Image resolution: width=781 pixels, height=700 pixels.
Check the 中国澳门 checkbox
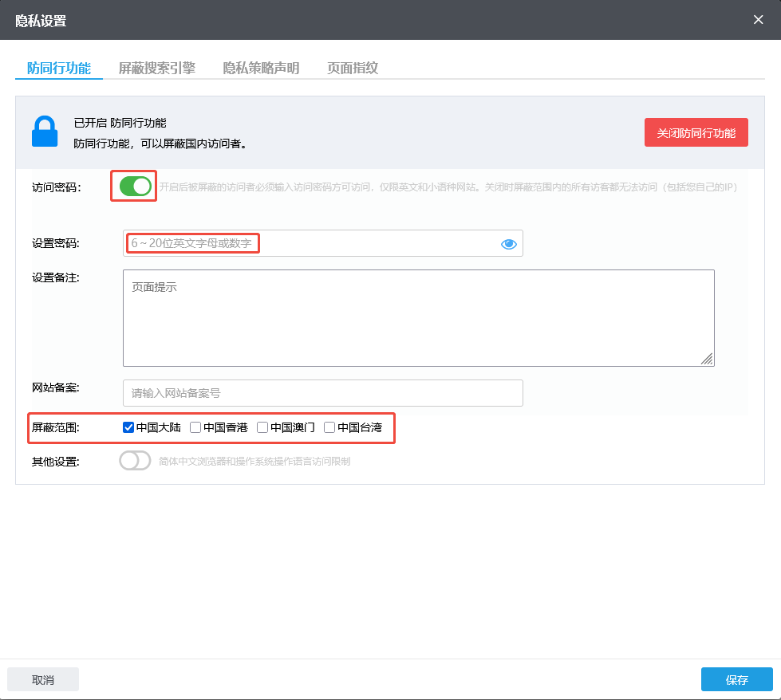click(x=262, y=427)
